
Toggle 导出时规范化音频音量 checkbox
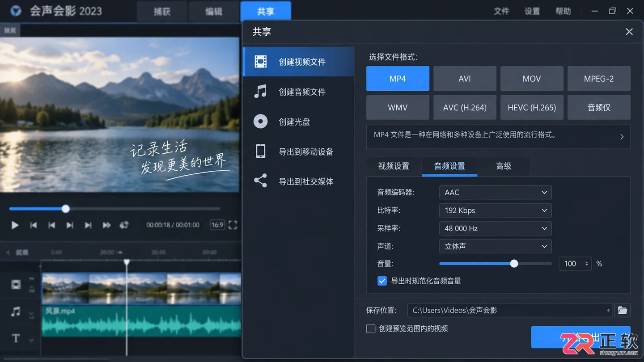coord(382,281)
